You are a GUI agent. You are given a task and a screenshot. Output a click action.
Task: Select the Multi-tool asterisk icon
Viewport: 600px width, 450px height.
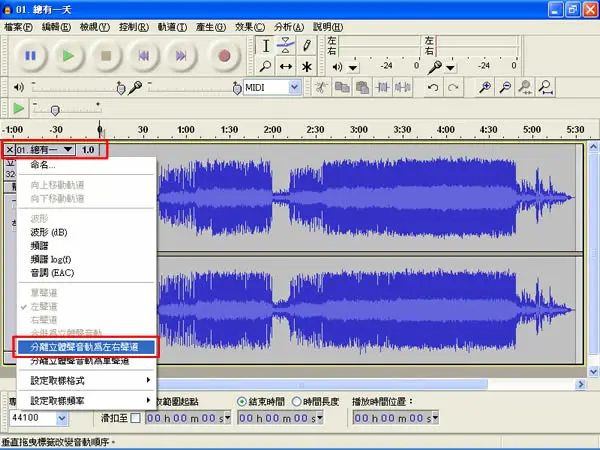click(306, 67)
